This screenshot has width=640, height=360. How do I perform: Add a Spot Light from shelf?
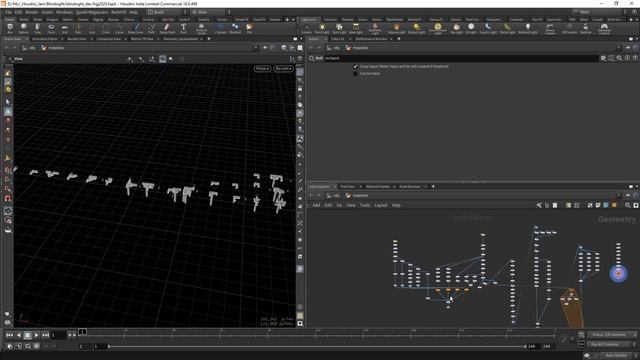pos(339,29)
